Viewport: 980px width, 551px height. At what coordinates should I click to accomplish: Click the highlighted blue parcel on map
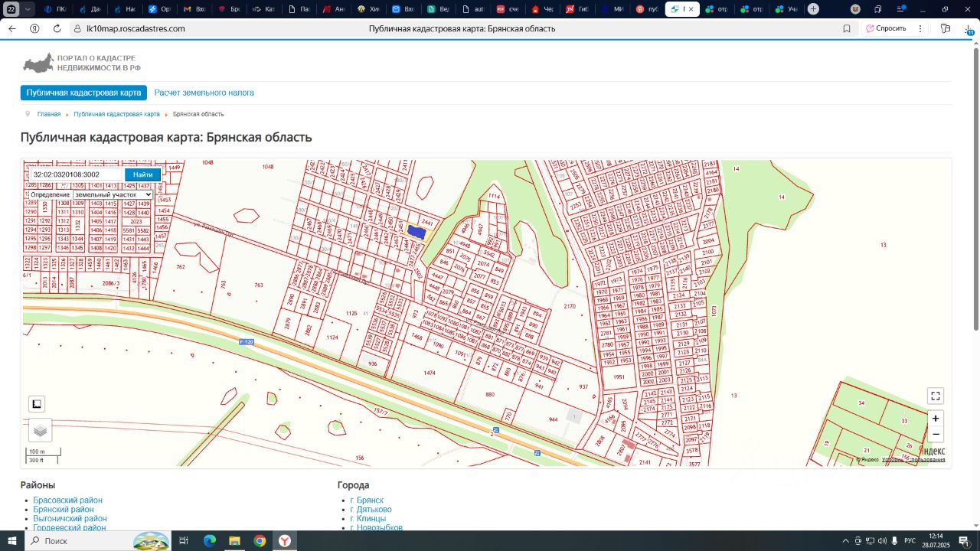[x=416, y=231]
